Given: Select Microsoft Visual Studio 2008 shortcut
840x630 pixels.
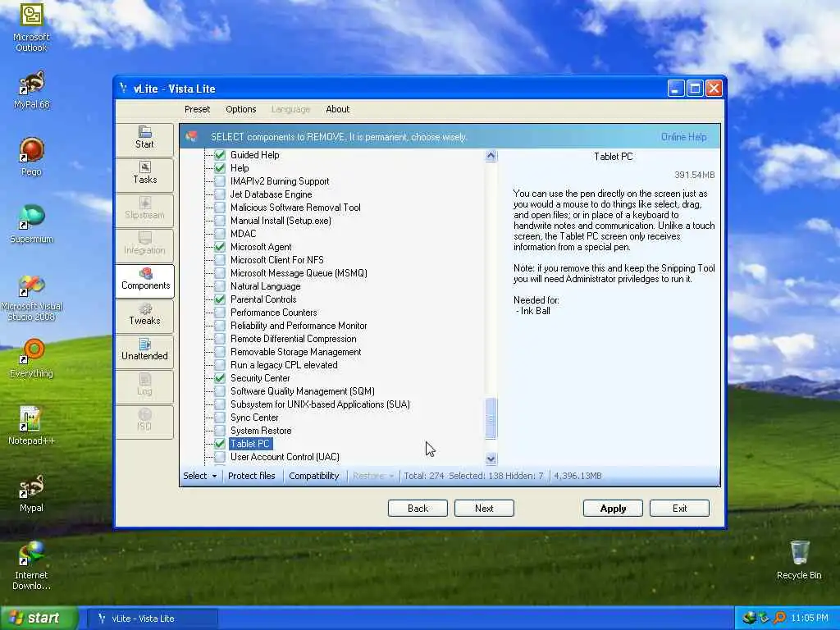Looking at the screenshot, I should (31, 297).
